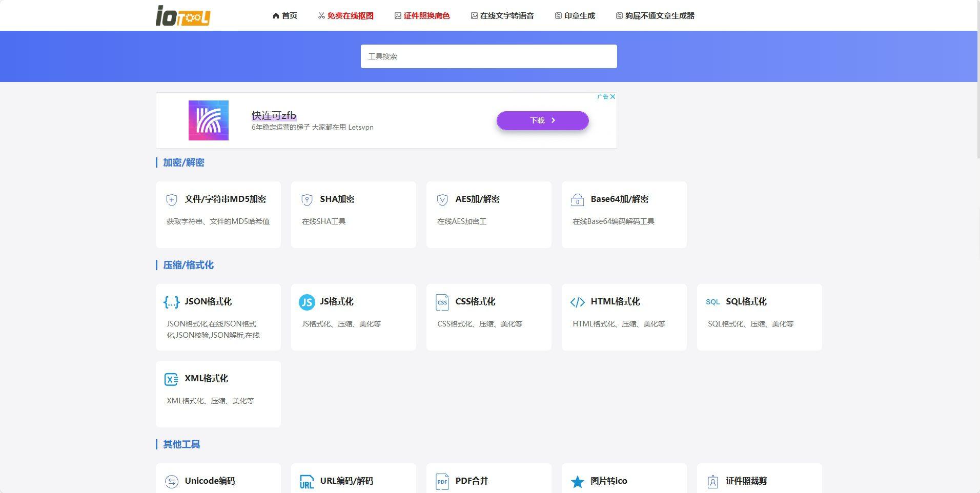Open the Base64 lock icon
The height and width of the screenshot is (493, 980).
578,200
